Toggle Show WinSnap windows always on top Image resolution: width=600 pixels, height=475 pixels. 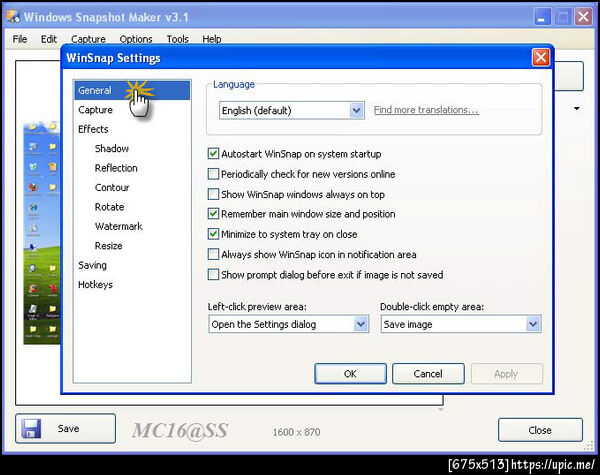click(213, 194)
